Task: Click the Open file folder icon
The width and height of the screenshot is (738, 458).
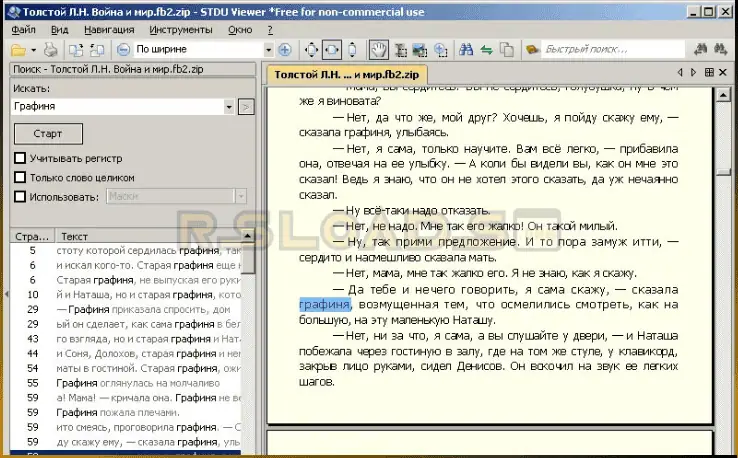Action: pyautogui.click(x=18, y=50)
